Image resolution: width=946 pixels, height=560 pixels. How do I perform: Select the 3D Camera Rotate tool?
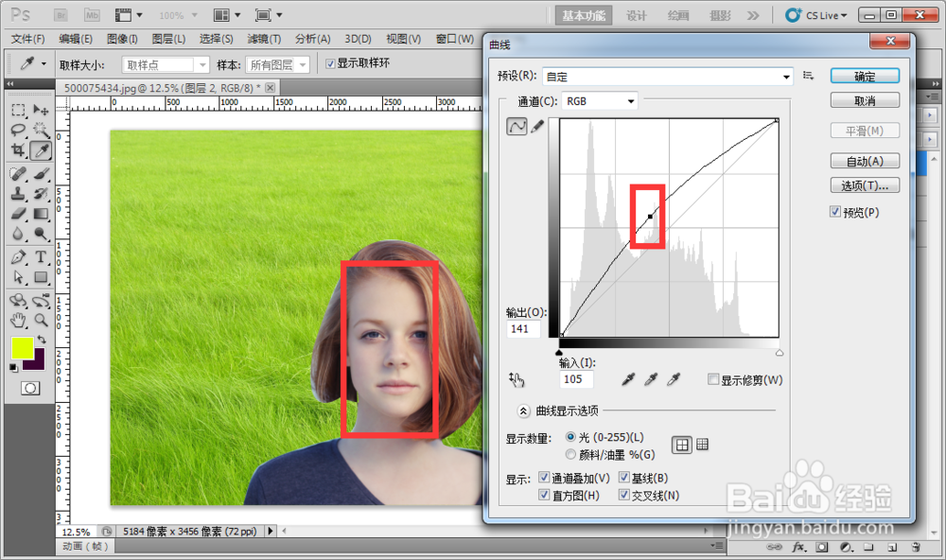click(41, 300)
